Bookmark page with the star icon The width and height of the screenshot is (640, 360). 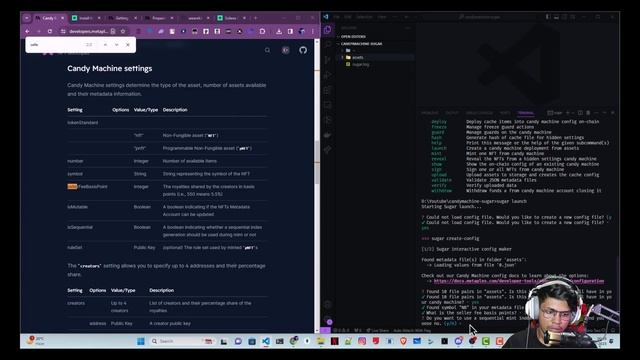click(x=123, y=31)
